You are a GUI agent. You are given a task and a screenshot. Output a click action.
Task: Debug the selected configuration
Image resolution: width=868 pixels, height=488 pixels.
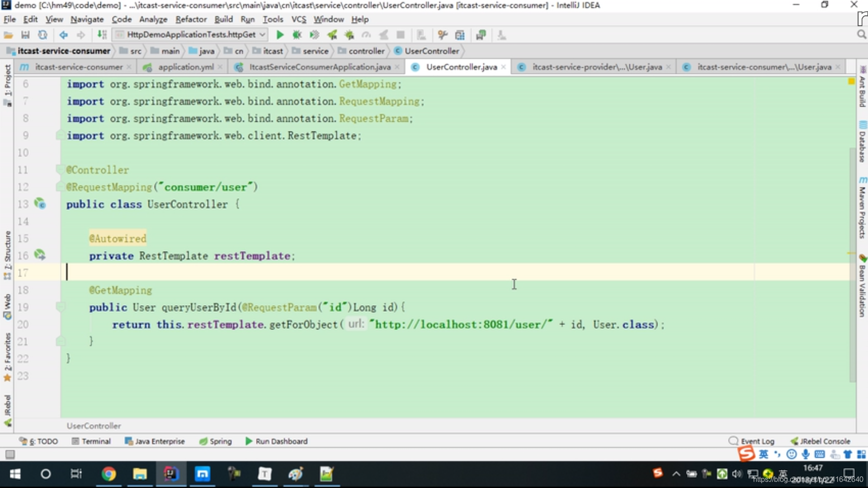point(297,35)
